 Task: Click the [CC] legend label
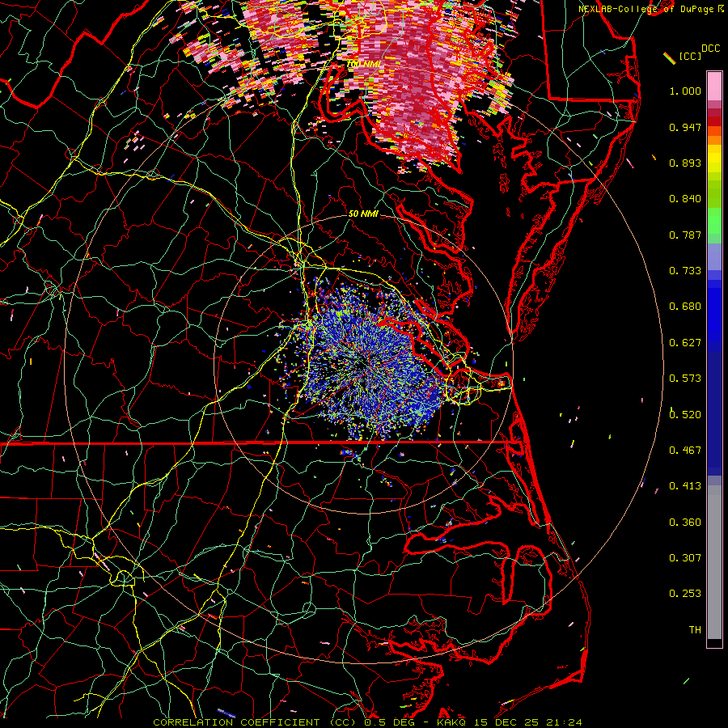coord(690,56)
